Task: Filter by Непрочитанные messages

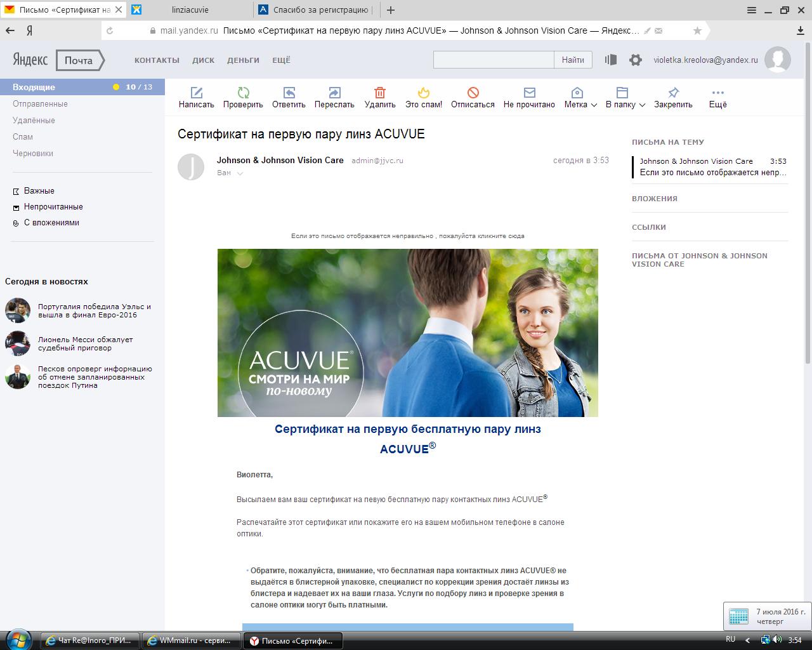Action: (x=53, y=206)
